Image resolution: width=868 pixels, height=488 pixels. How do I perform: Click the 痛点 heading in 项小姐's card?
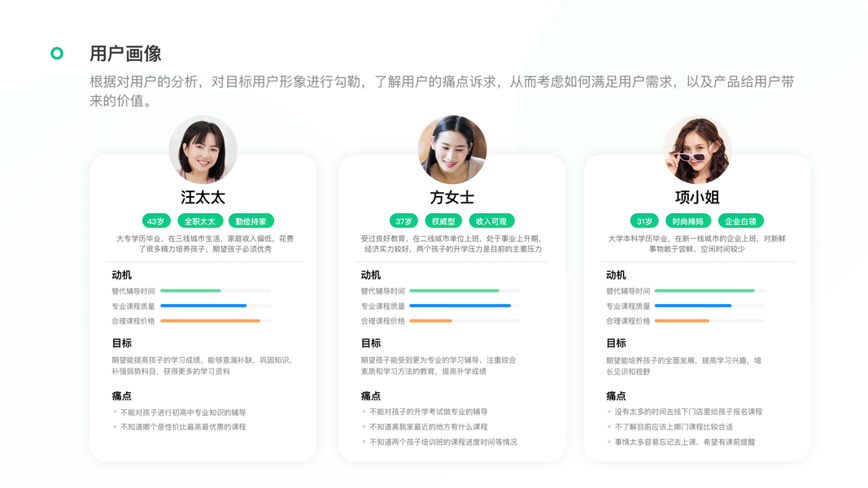[616, 396]
